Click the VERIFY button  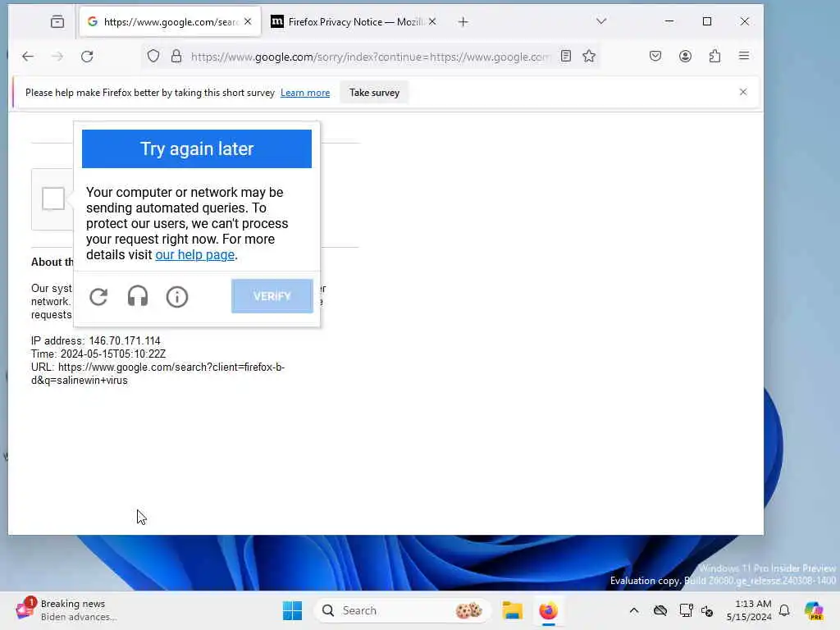pyautogui.click(x=272, y=296)
